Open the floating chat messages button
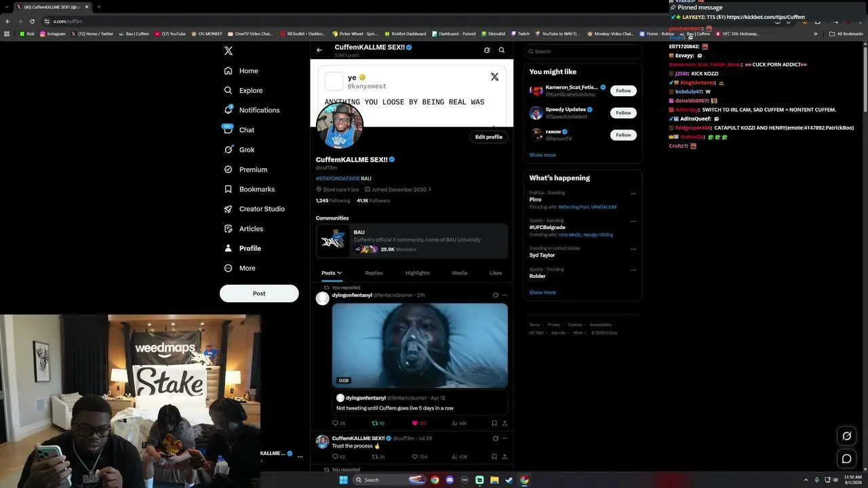 coord(846,459)
